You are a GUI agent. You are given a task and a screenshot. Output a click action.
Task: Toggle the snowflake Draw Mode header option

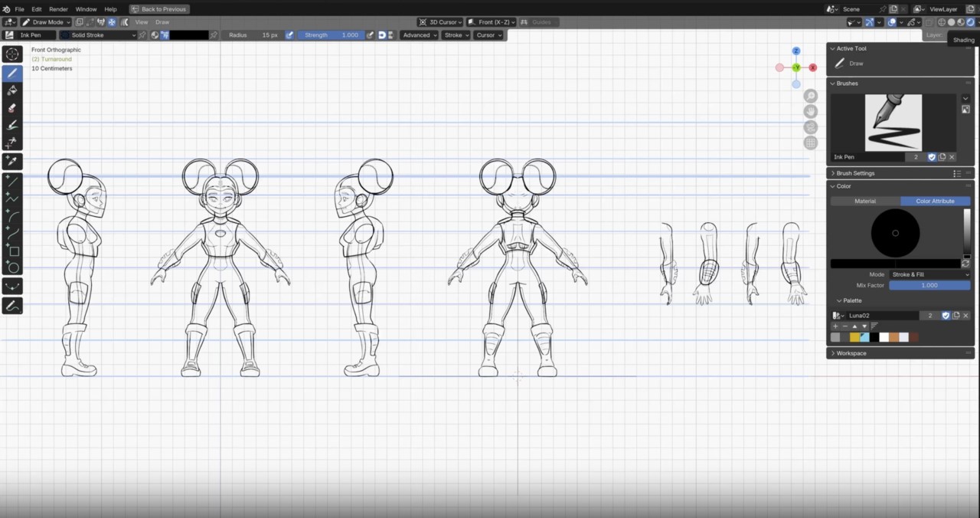[x=111, y=22]
